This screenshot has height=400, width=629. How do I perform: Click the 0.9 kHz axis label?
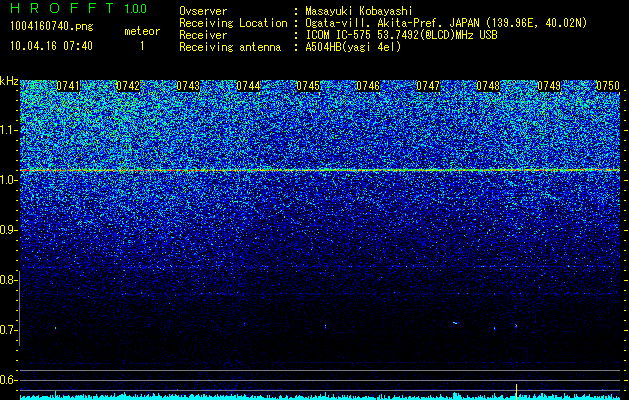click(8, 230)
